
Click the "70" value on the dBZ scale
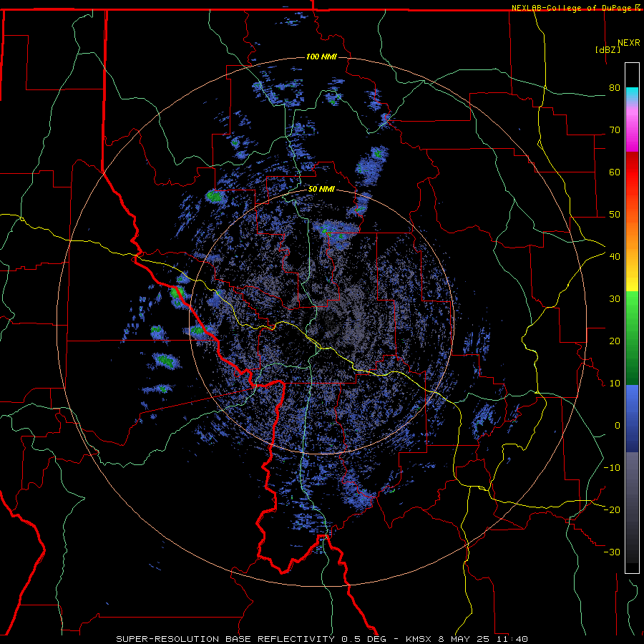[x=615, y=130]
